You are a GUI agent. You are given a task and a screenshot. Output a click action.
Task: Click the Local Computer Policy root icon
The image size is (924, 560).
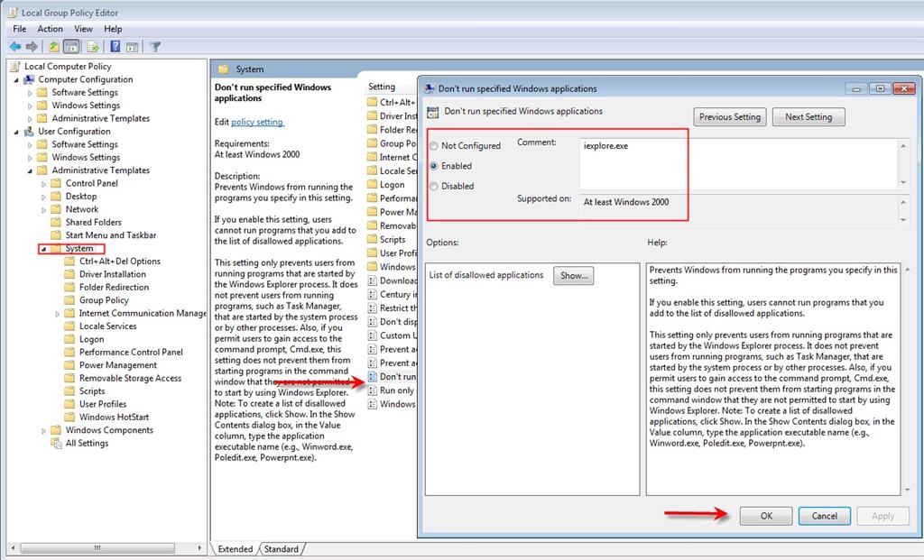coord(15,66)
